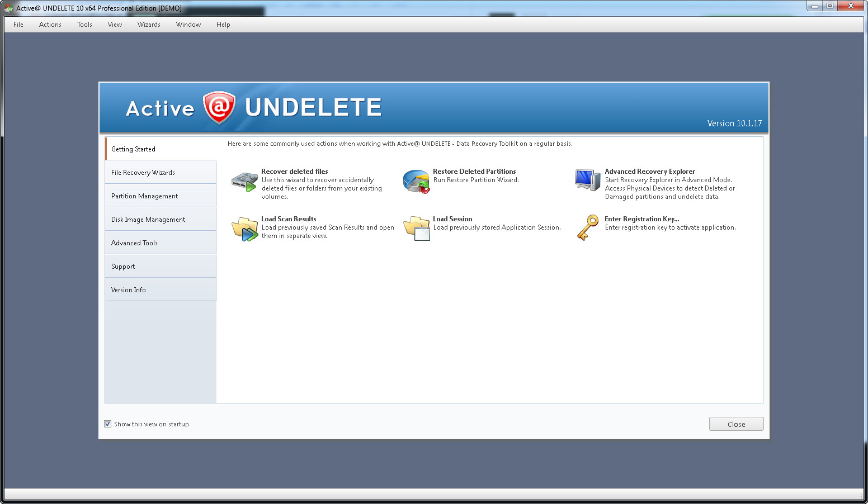Viewport: 868px width, 504px height.
Task: Click the Load Scan Results folder icon
Action: [x=244, y=228]
